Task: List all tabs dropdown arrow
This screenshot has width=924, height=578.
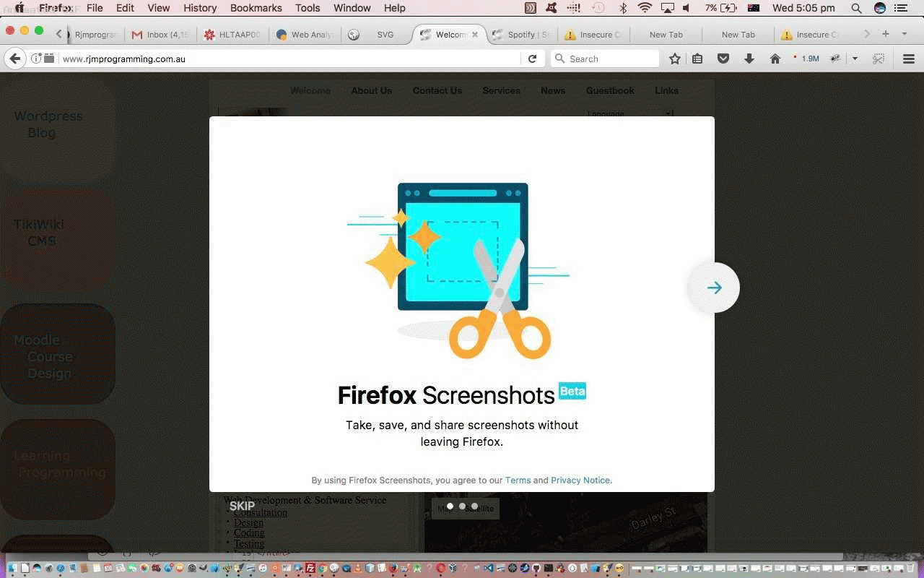Action: tap(905, 34)
